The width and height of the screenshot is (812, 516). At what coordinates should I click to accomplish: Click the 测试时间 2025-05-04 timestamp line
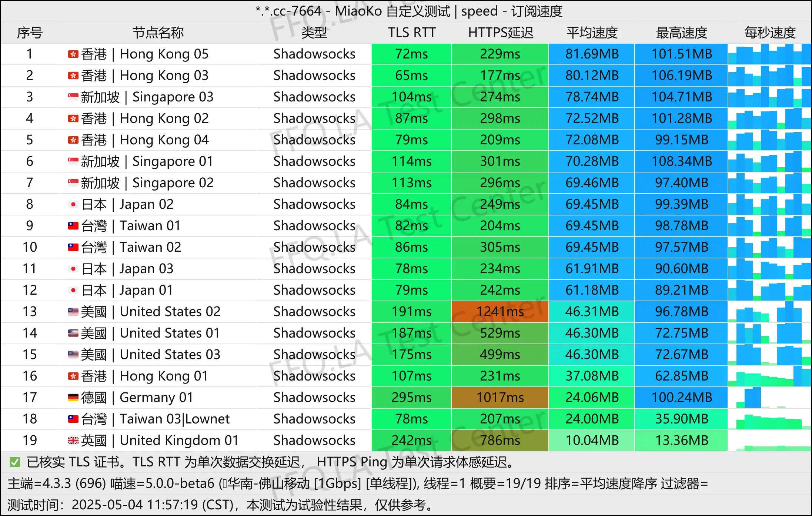click(221, 505)
